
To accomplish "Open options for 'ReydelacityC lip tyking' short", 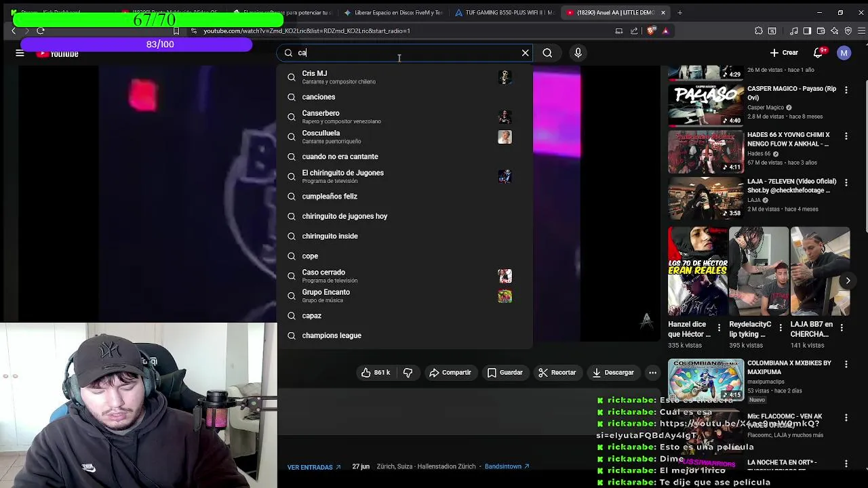I will [x=781, y=328].
